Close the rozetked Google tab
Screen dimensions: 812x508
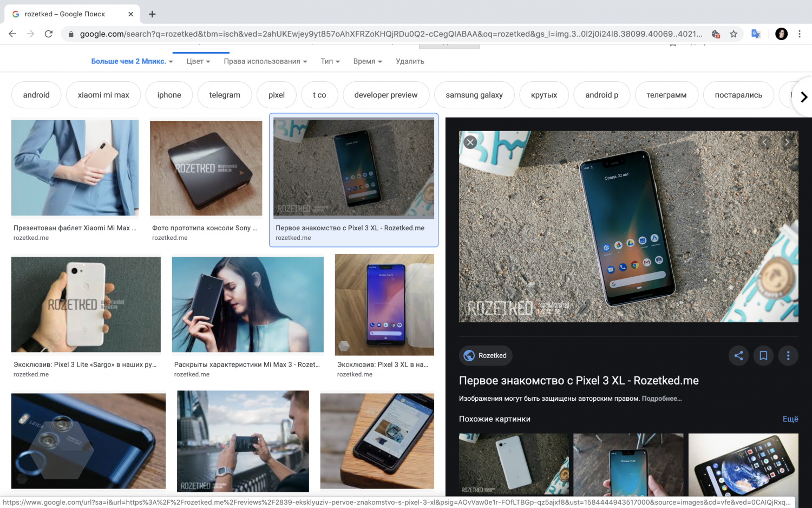tap(130, 14)
